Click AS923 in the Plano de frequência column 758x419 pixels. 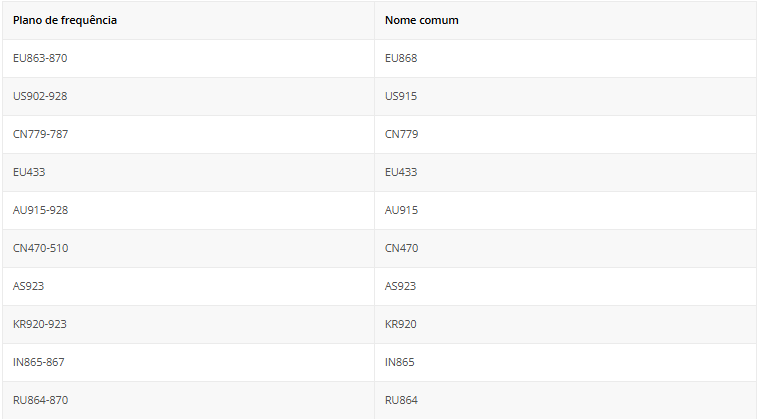(29, 286)
